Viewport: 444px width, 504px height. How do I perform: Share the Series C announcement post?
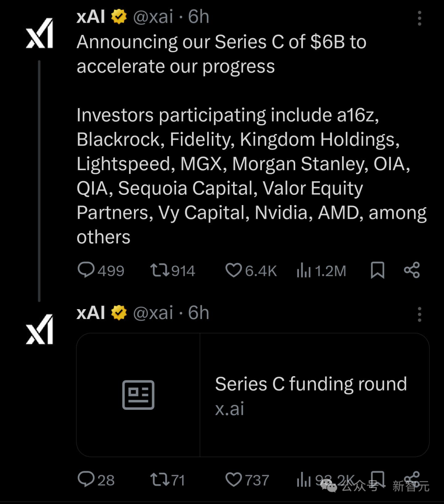click(412, 270)
